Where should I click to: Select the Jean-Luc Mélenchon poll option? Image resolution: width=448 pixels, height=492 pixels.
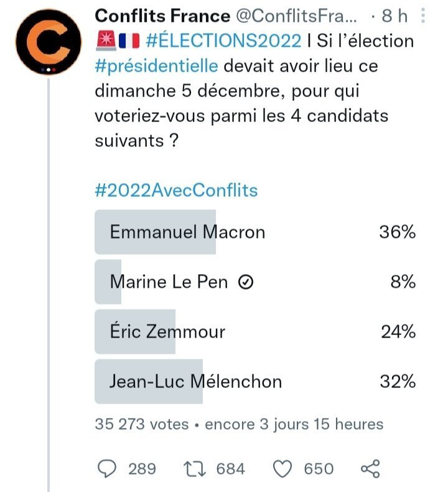click(255, 382)
